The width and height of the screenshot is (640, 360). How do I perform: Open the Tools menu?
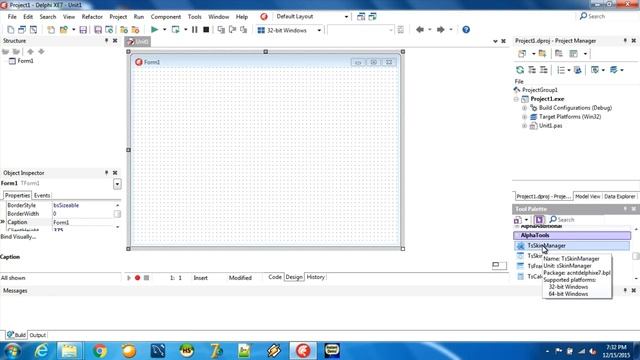(x=195, y=17)
